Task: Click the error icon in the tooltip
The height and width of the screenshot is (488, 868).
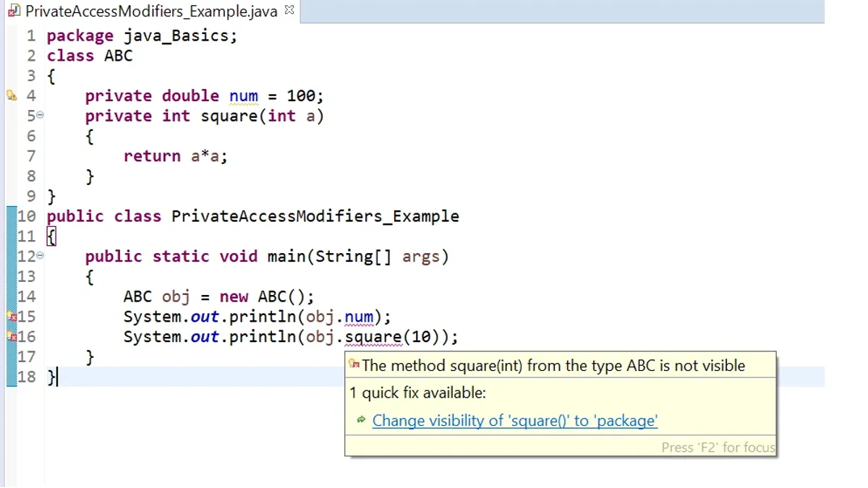Action: [354, 364]
